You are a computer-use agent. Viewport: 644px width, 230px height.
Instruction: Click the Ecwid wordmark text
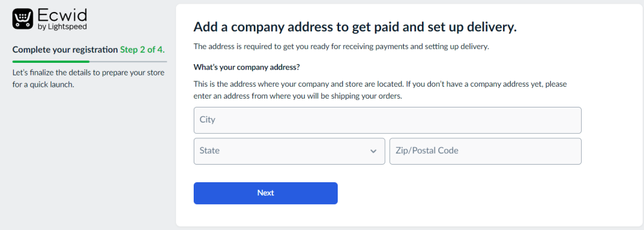click(x=62, y=16)
